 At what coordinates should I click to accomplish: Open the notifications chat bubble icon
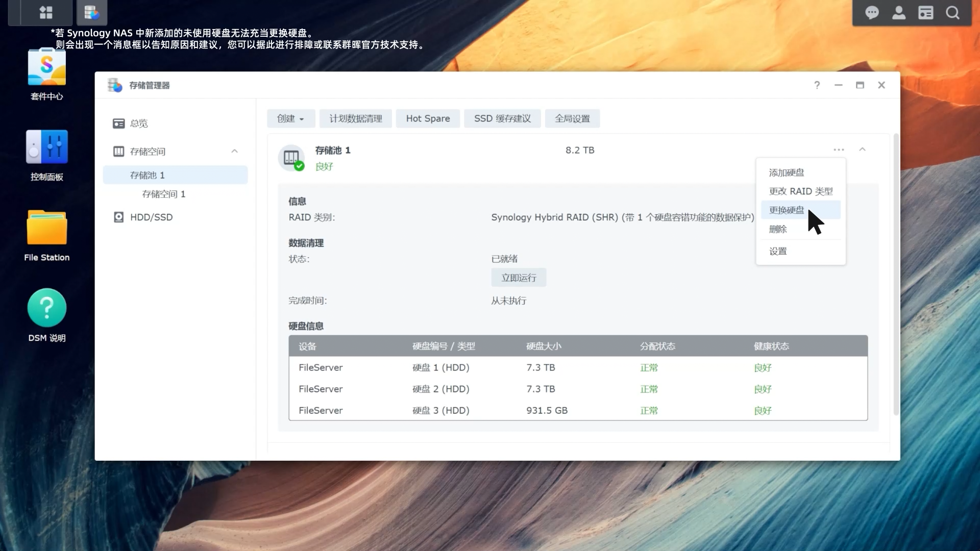872,13
